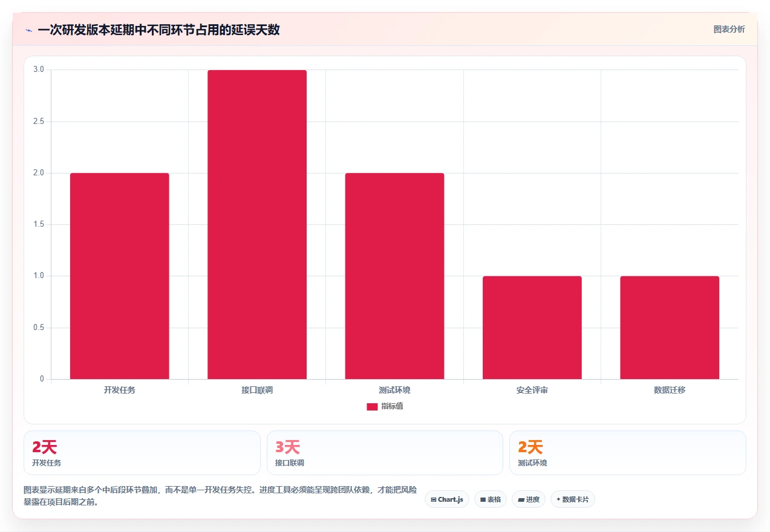Click the 数据迁移 bar in chart
770x532 pixels.
(670, 328)
